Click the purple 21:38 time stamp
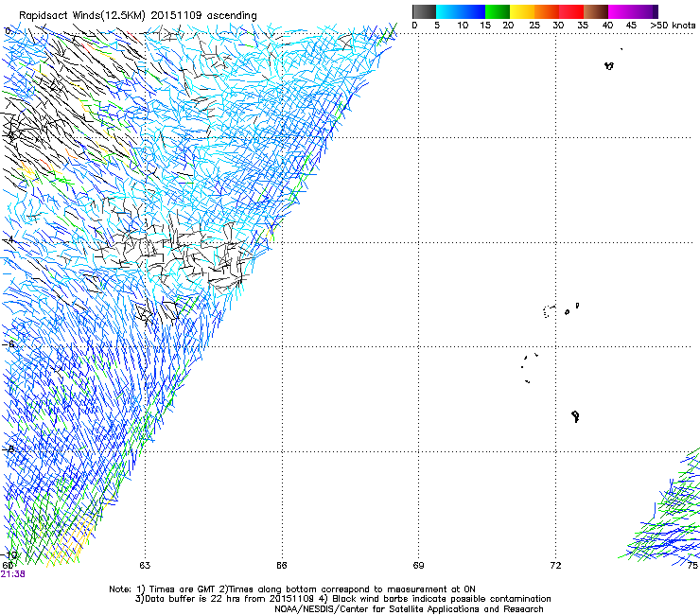 point(13,574)
